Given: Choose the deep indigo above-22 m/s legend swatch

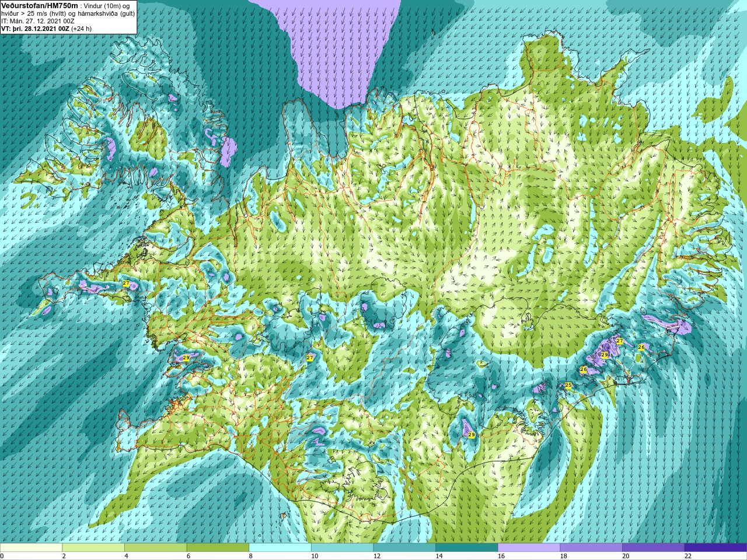Looking at the screenshot, I should (715, 548).
